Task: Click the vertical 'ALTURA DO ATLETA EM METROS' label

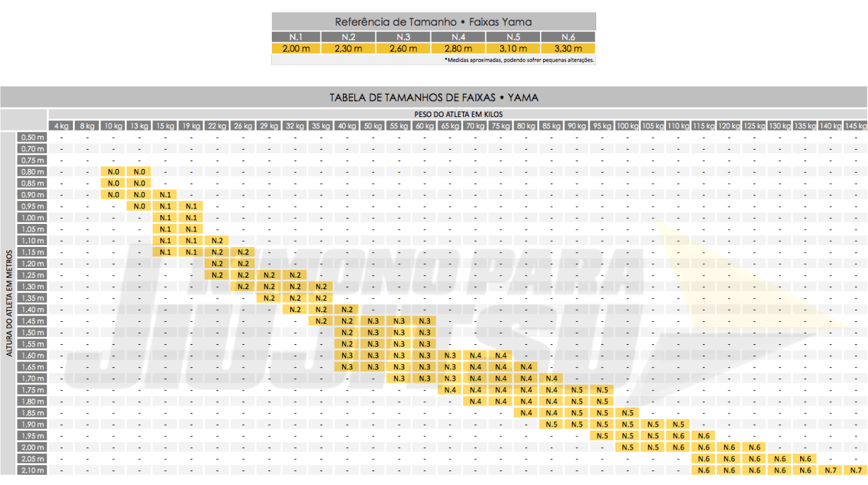Action: (9, 303)
